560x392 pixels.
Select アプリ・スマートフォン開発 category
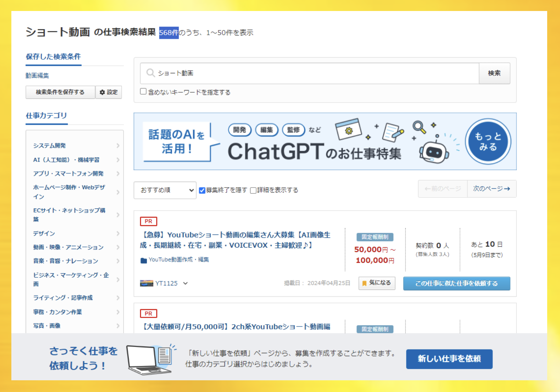(x=69, y=174)
